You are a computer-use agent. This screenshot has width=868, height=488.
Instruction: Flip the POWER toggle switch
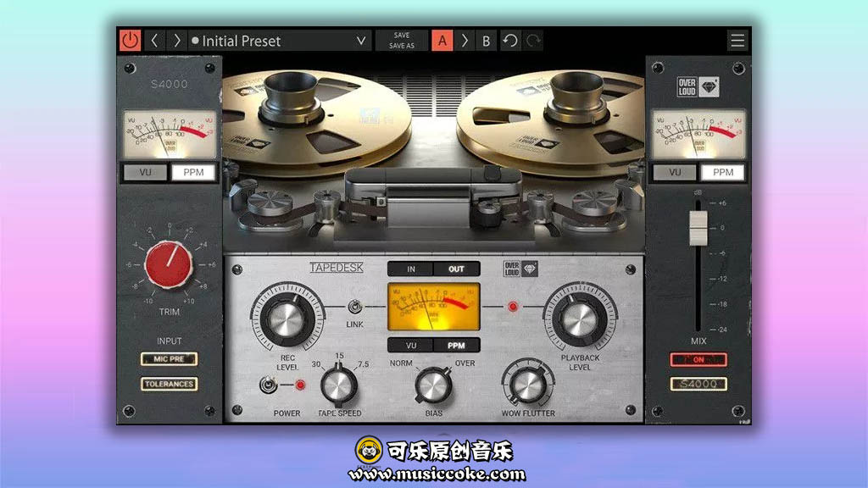(x=268, y=385)
